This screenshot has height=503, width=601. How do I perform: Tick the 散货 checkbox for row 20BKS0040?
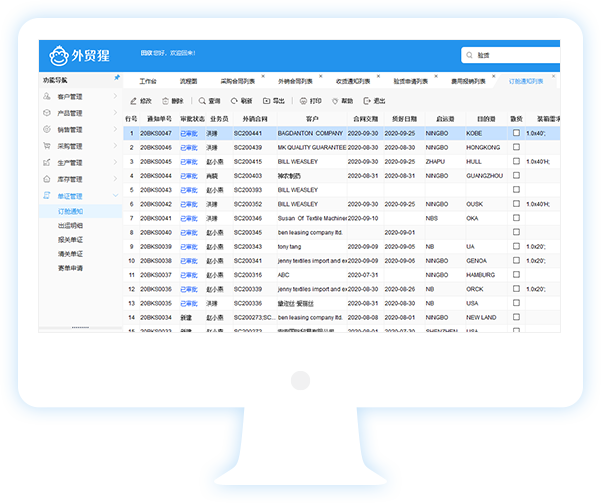(516, 232)
